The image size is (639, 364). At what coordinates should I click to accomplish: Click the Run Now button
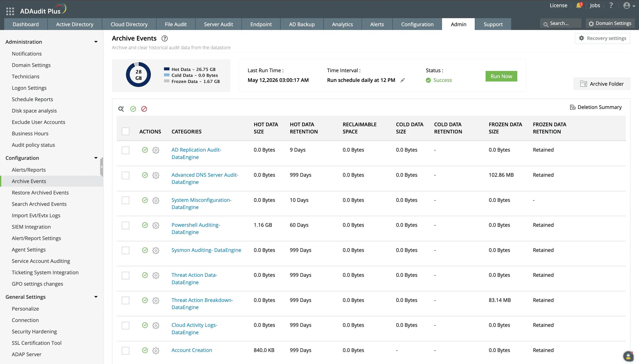coord(501,76)
